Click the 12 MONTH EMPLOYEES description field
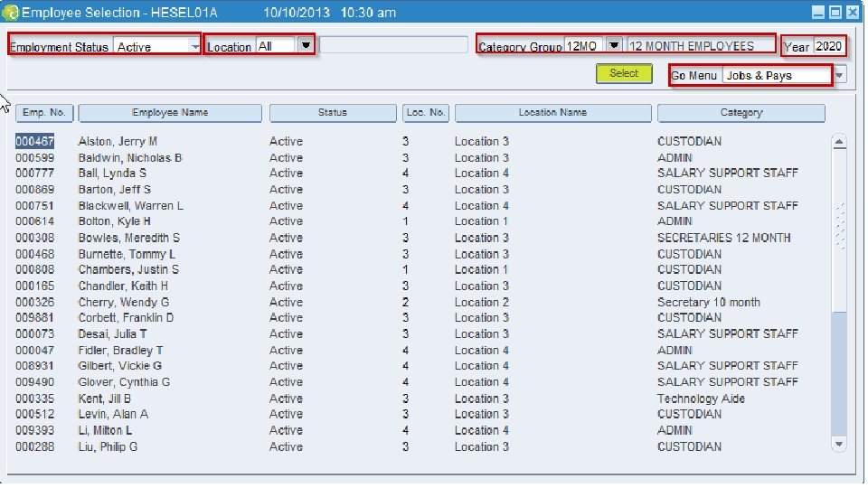This screenshot has height=488, width=868. (x=701, y=46)
